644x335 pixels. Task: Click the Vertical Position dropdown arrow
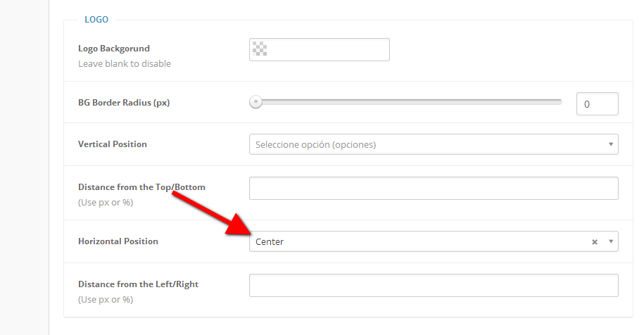click(x=611, y=144)
